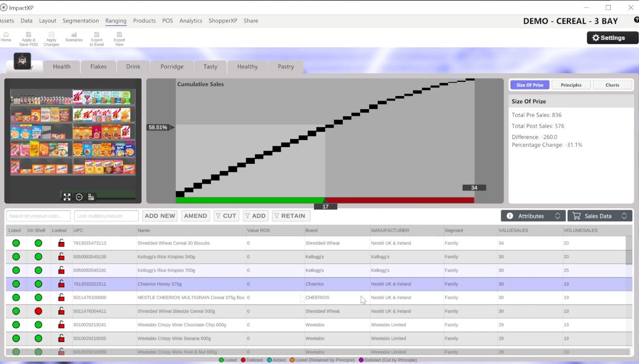
Task: Open the Settings menu
Action: (612, 37)
